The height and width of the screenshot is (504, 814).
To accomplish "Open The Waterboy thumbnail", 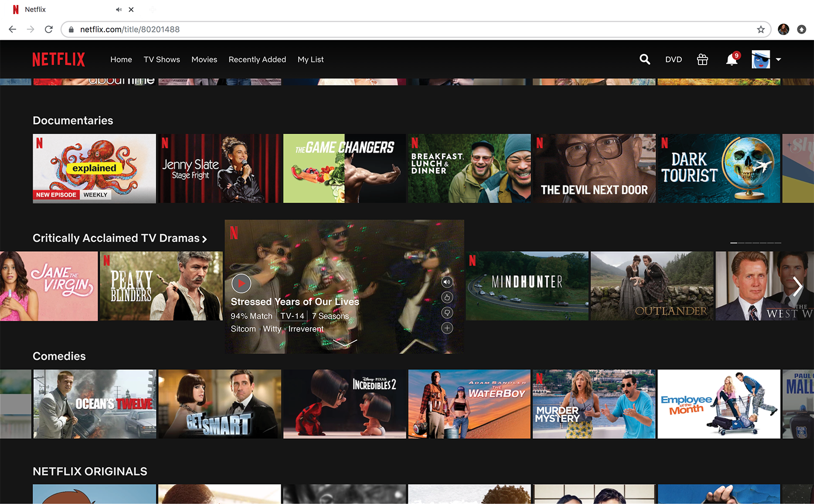I will click(469, 404).
